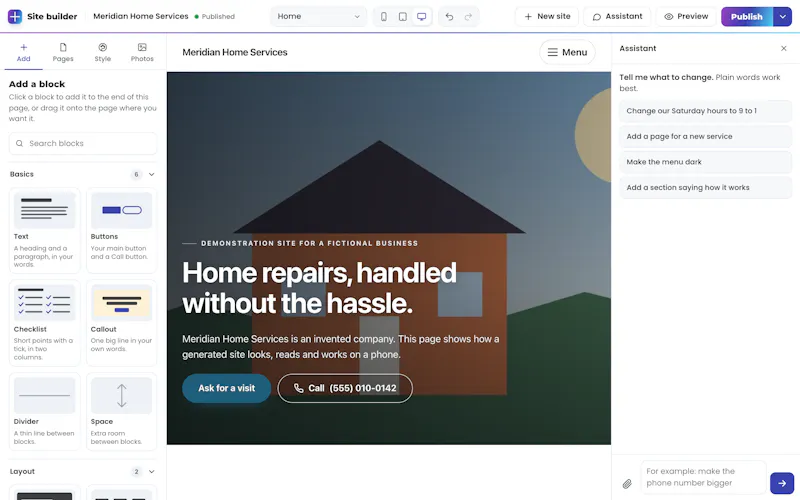800x500 pixels.
Task: Open the Publish options arrow
Action: click(783, 16)
